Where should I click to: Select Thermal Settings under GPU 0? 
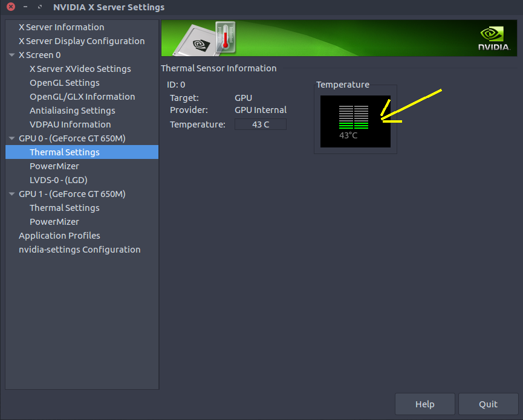(x=82, y=152)
